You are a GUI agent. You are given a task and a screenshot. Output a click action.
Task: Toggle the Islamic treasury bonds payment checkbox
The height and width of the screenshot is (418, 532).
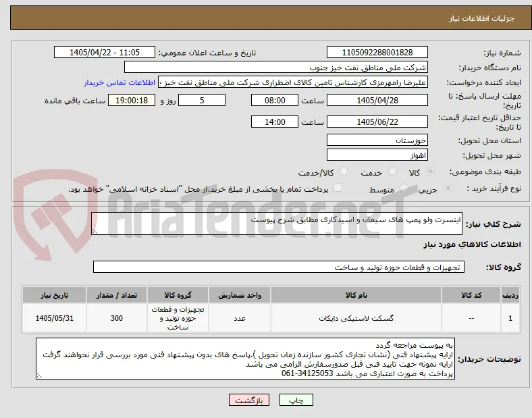tap(338, 188)
